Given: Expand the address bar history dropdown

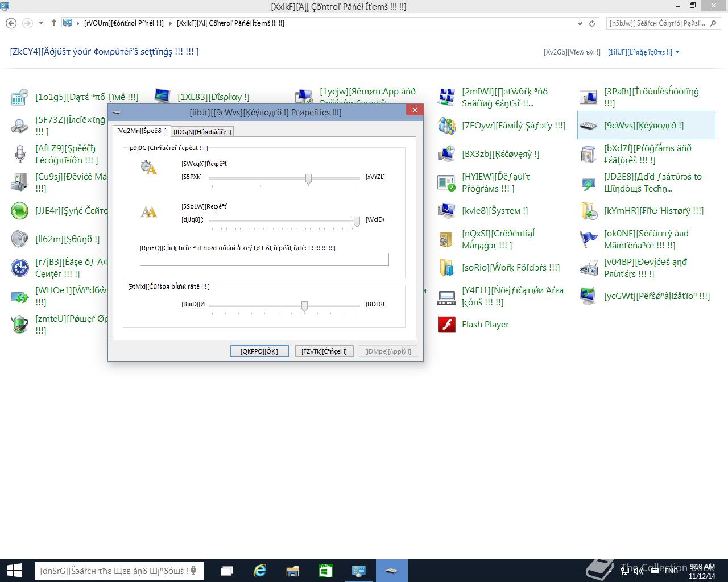Looking at the screenshot, I should click(x=580, y=23).
